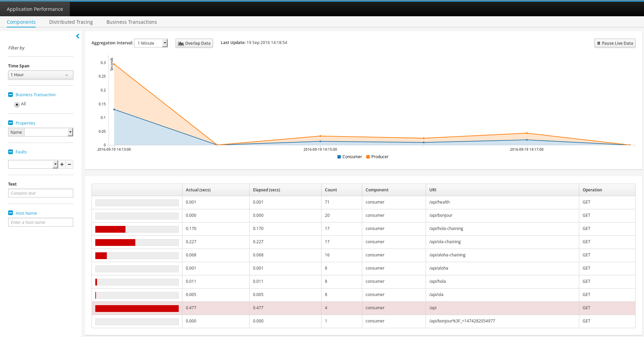
Task: Click the Business Transaction section link
Action: coord(36,95)
